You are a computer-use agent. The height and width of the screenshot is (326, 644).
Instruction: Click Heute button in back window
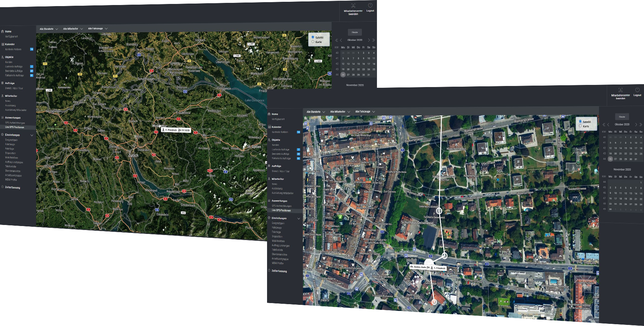[x=355, y=32]
